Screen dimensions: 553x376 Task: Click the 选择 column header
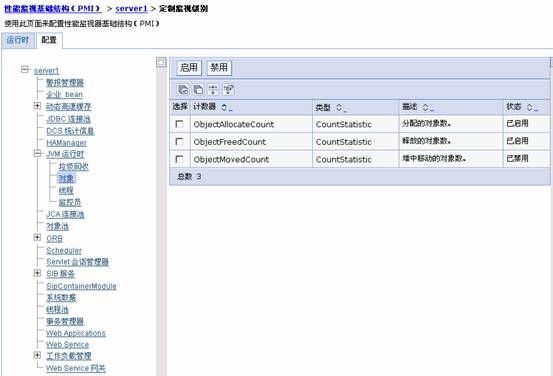pyautogui.click(x=180, y=107)
